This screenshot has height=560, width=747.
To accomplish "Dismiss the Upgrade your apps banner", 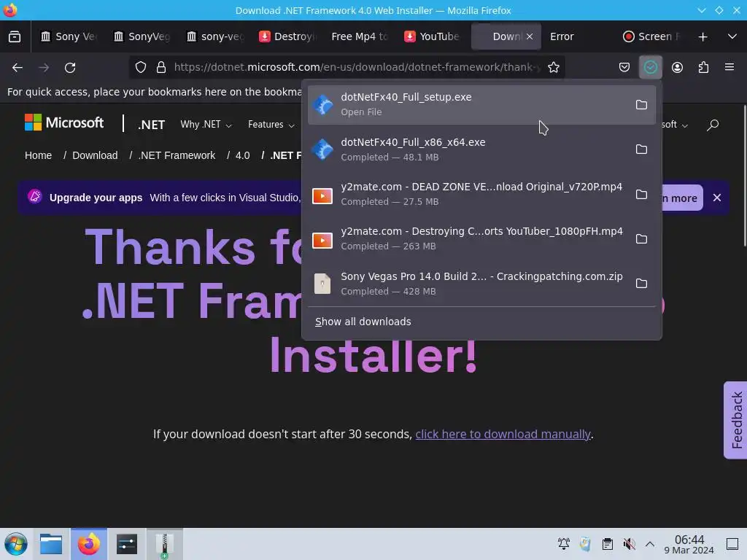I will [x=717, y=198].
